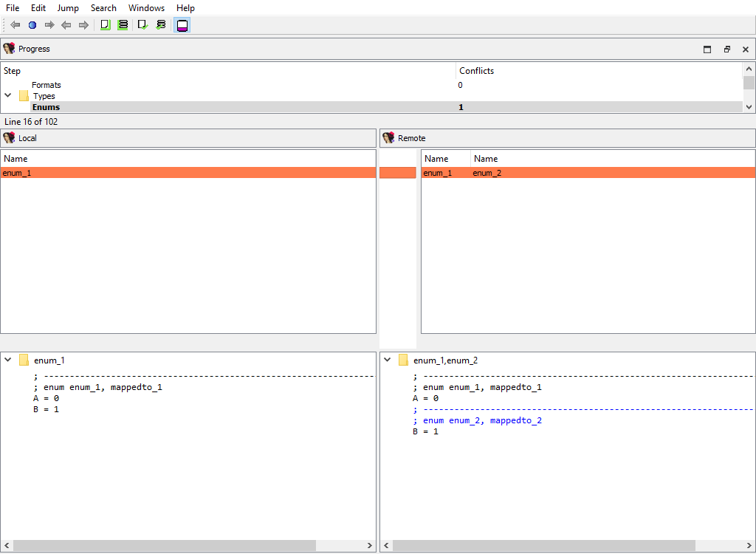Click the page with green checkmark icon
This screenshot has height=554, width=756.
143,25
